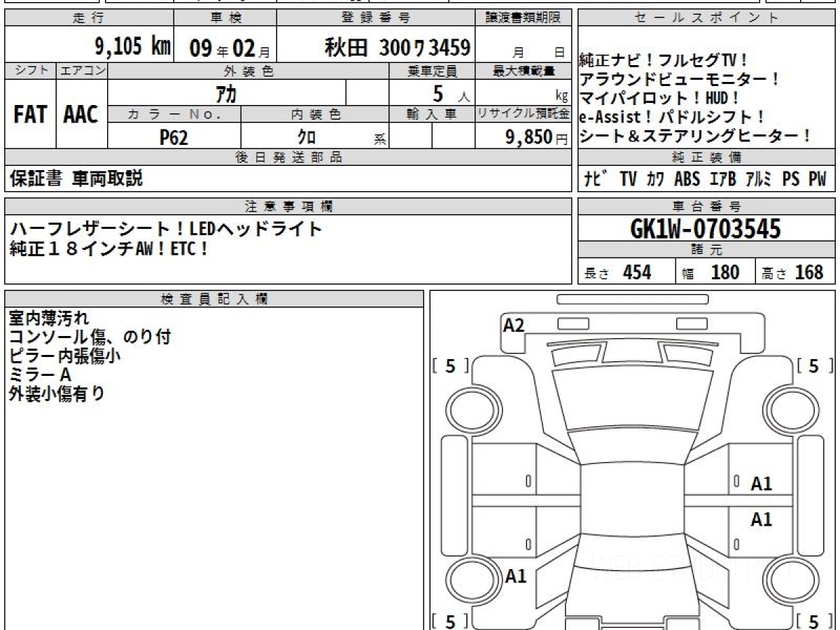840x630 pixels.
Task: Click the top-left [5] tire rating
Action: [x=450, y=365]
